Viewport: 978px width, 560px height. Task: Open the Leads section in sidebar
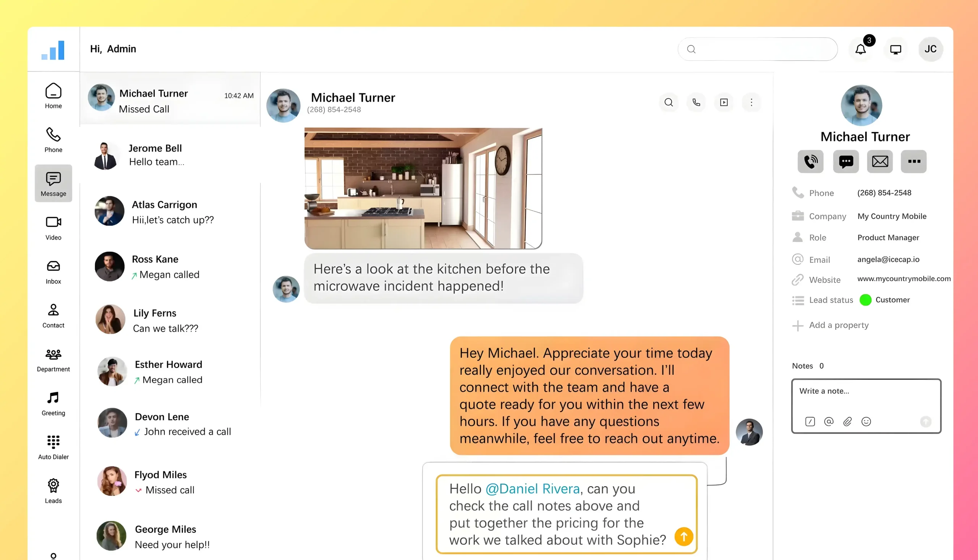click(53, 491)
